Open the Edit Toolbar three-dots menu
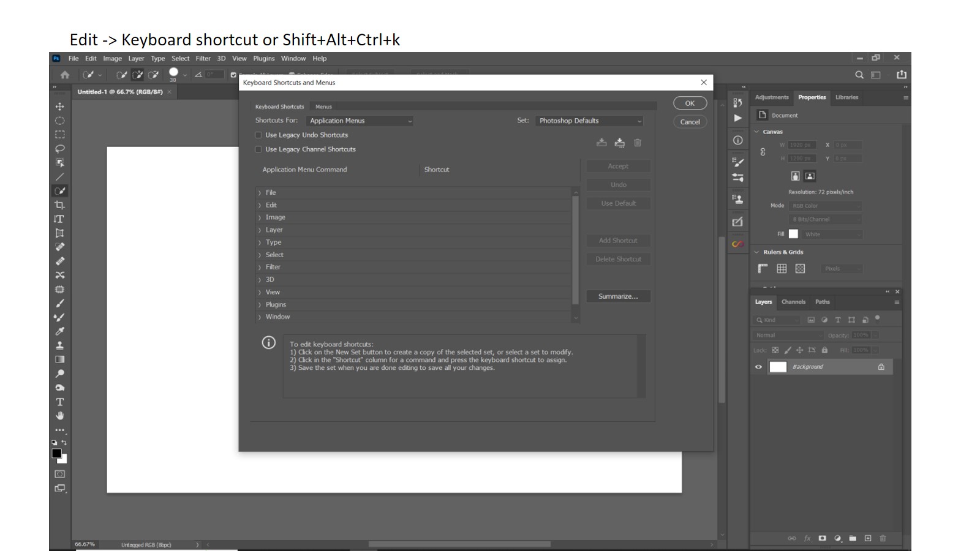Viewport: 980px width, 551px height. 59,430
